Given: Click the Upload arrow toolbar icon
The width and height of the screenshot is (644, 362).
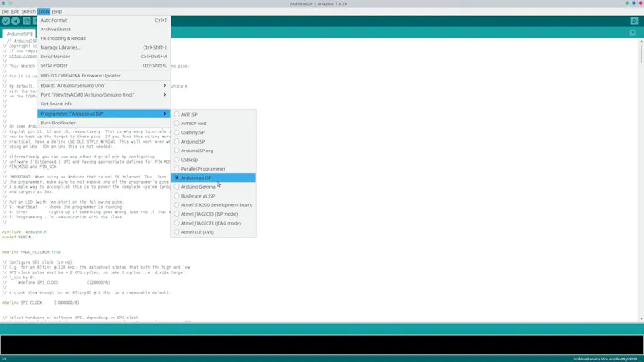Looking at the screenshot, I should (x=16, y=21).
